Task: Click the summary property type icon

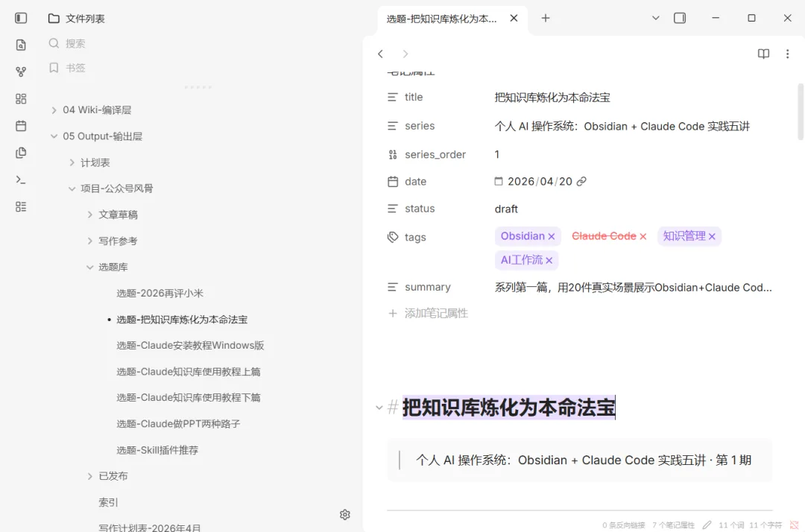Action: click(393, 288)
